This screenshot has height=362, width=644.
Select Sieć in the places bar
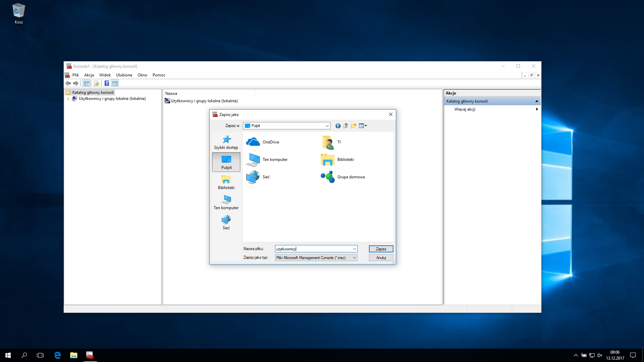[226, 223]
